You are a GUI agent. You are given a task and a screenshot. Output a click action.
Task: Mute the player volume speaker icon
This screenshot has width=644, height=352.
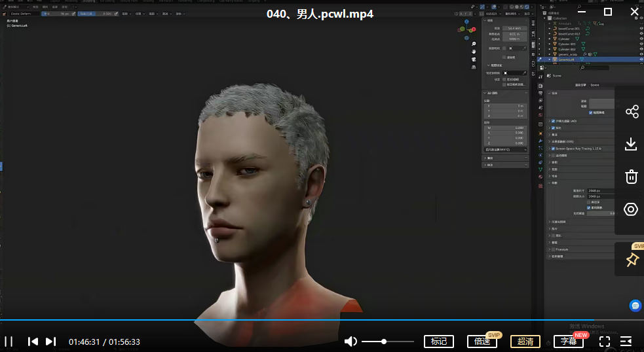pos(351,342)
